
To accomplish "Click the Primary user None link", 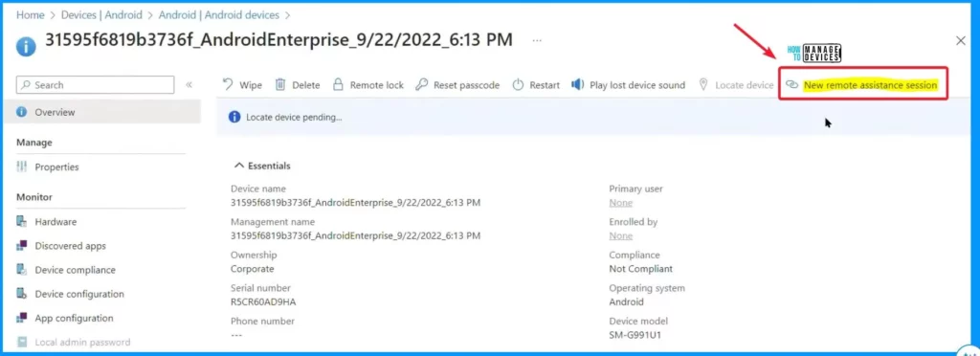I will (x=620, y=202).
